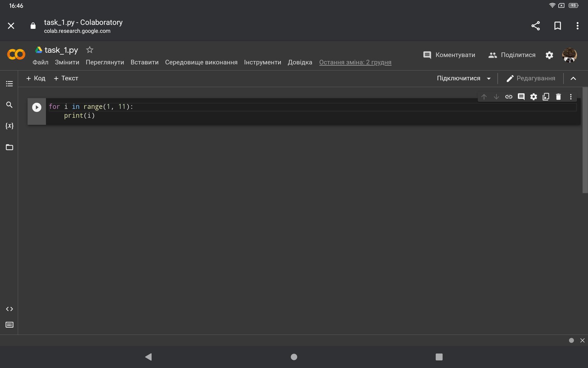Collapse the header with the chevron

coord(573,79)
